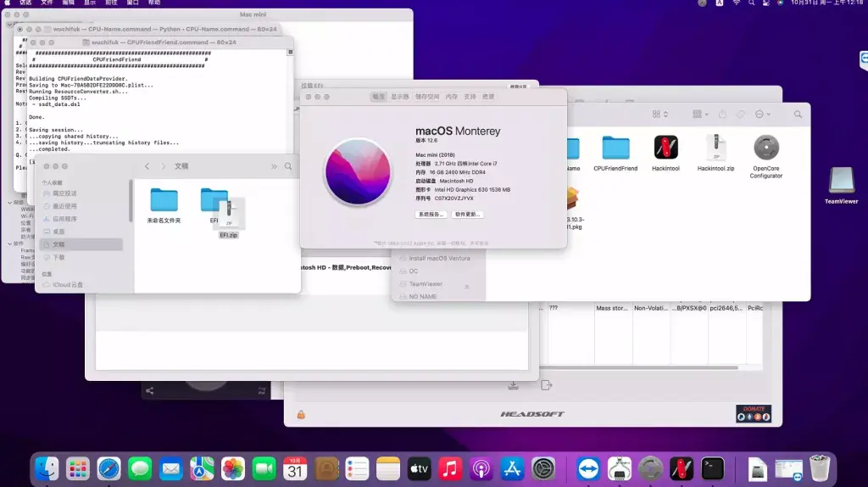Image resolution: width=868 pixels, height=487 pixels.
Task: Open FaceTime from the Dock
Action: pyautogui.click(x=264, y=469)
